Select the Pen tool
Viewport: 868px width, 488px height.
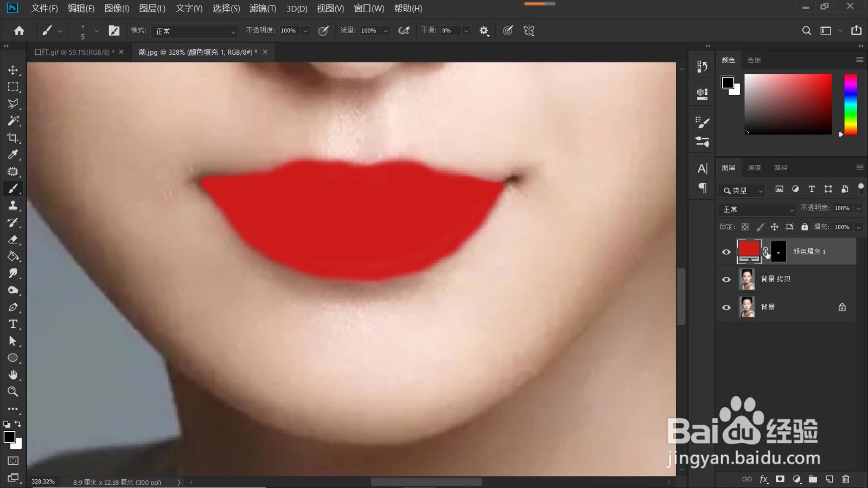pyautogui.click(x=13, y=307)
